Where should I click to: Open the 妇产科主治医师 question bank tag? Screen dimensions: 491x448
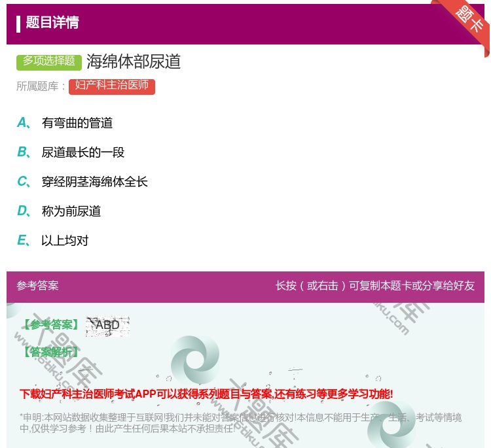pos(112,86)
